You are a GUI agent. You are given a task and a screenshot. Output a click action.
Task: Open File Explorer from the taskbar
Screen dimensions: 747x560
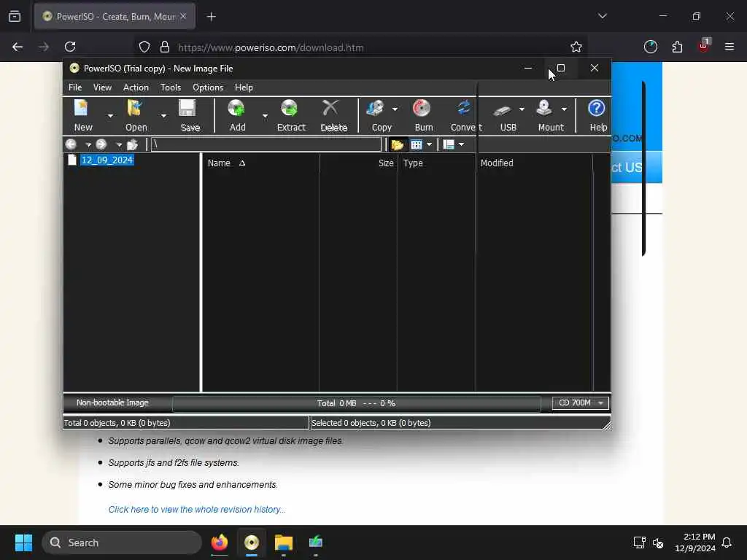point(284,542)
